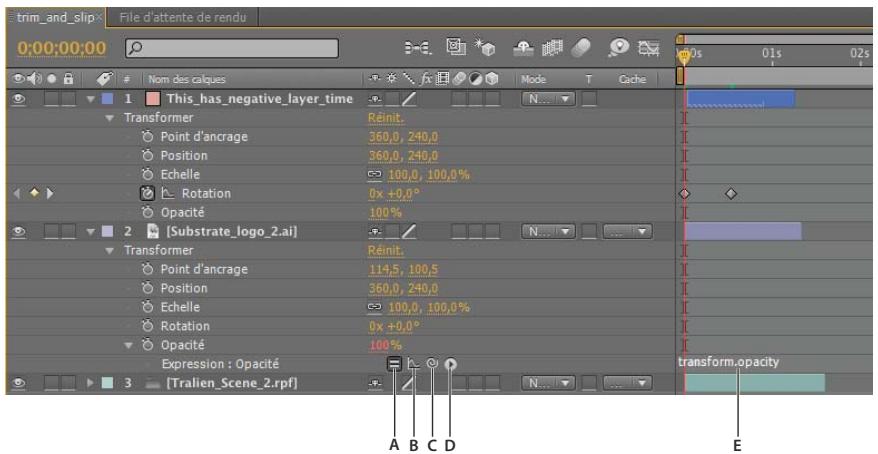
Task: Click Réinit. for layer 2 Transformer
Action: 386,250
